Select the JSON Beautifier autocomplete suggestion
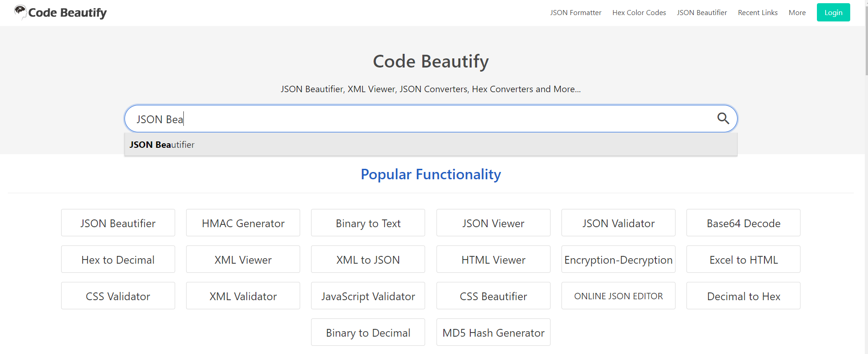Viewport: 868px width, 354px height. pos(162,145)
